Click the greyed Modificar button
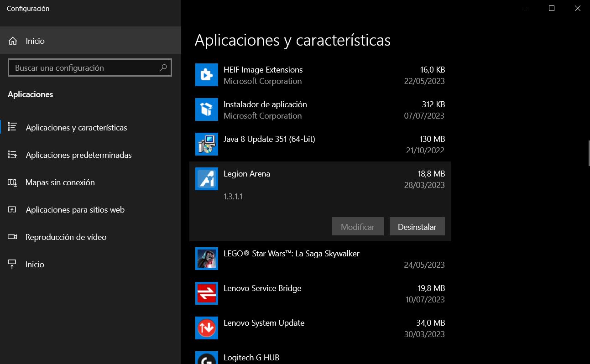Viewport: 590px width, 364px height. 358,227
